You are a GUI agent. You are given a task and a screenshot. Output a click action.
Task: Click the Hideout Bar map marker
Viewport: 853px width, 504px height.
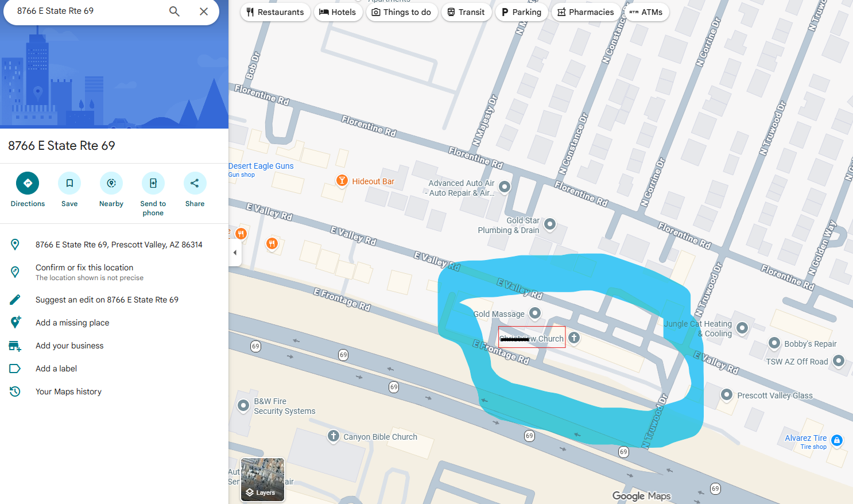(x=342, y=181)
